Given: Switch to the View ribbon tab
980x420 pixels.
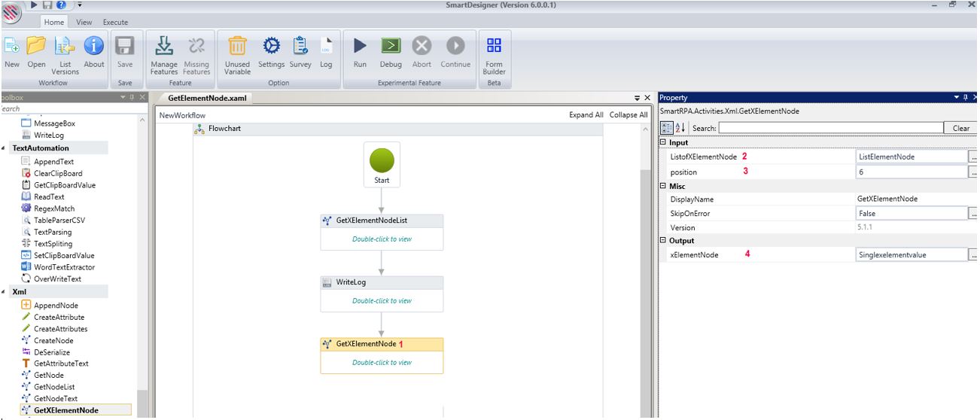Looking at the screenshot, I should pos(84,23).
